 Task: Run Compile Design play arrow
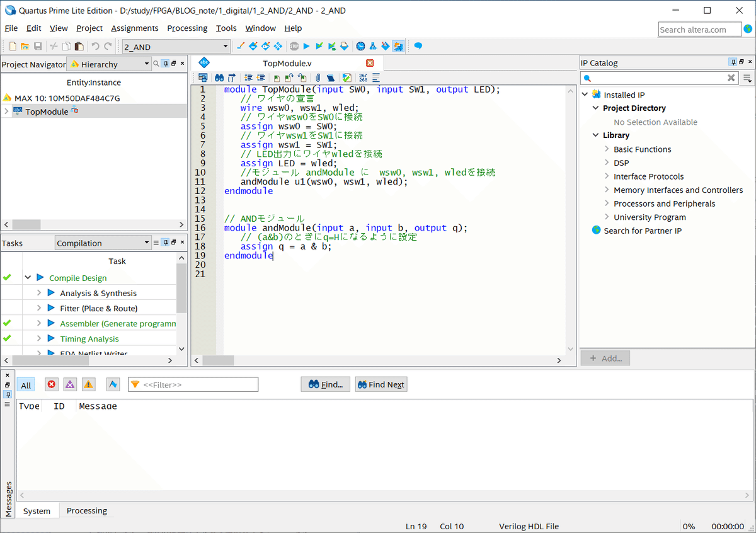[x=40, y=278]
